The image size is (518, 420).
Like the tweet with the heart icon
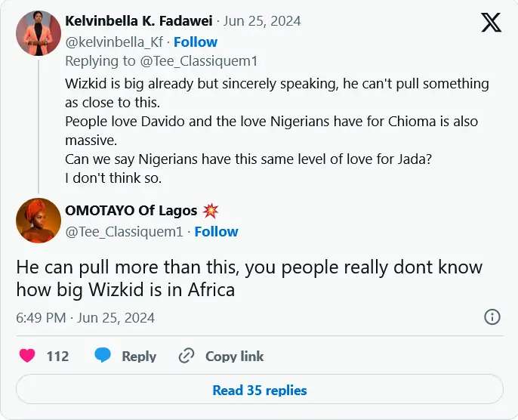(27, 356)
